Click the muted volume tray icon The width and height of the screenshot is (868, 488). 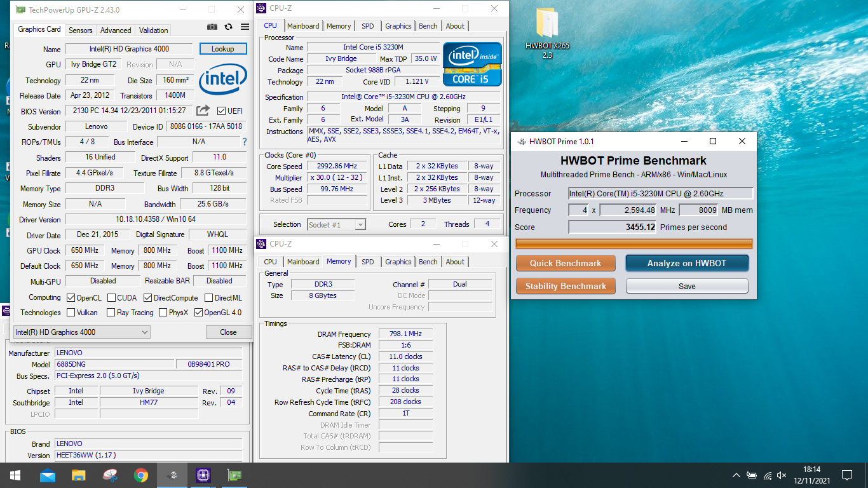coord(782,475)
